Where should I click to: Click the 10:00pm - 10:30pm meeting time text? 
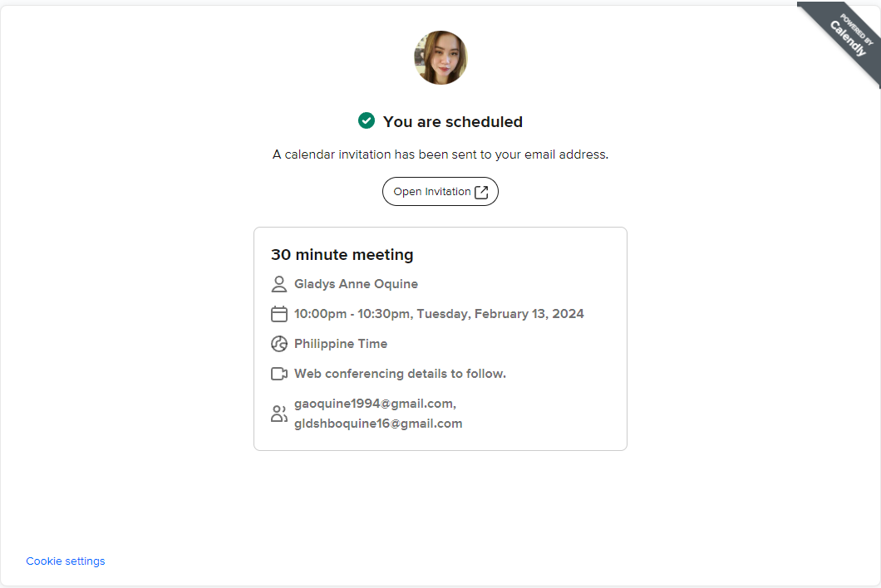tap(439, 314)
